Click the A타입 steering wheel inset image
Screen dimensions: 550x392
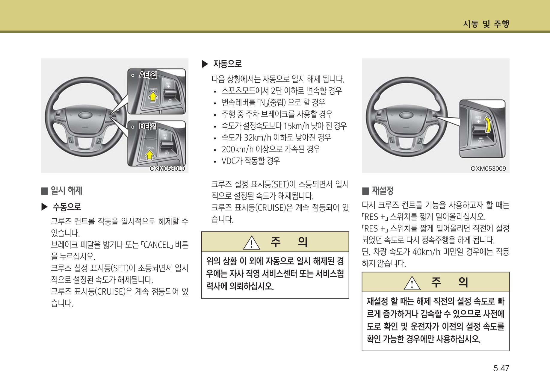[157, 91]
